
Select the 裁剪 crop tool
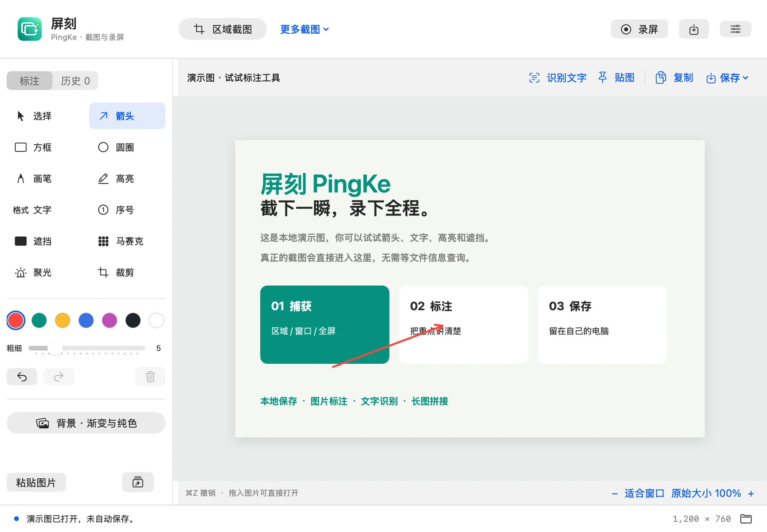tap(127, 273)
